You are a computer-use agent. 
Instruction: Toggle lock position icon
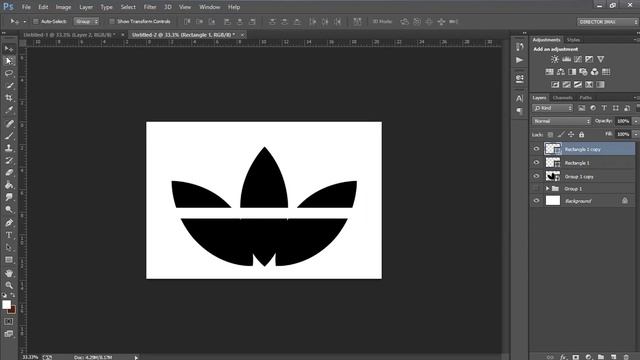[571, 134]
